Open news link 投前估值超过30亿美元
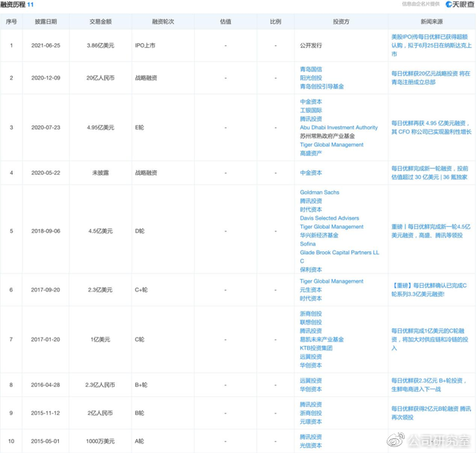 click(x=430, y=173)
